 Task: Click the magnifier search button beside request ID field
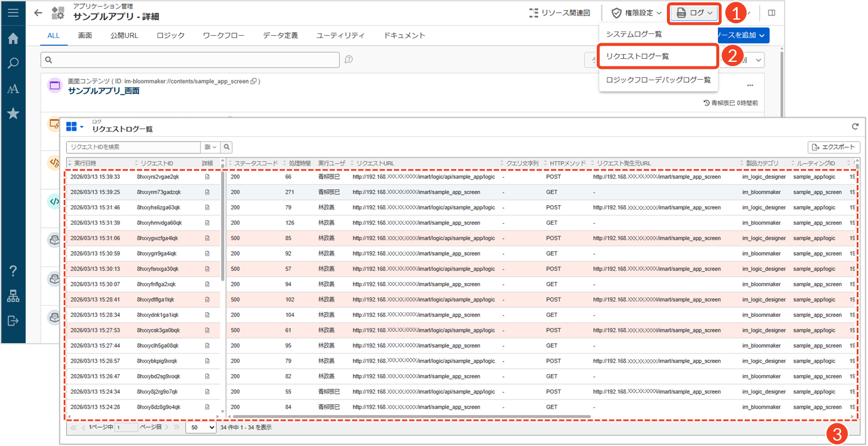[227, 147]
